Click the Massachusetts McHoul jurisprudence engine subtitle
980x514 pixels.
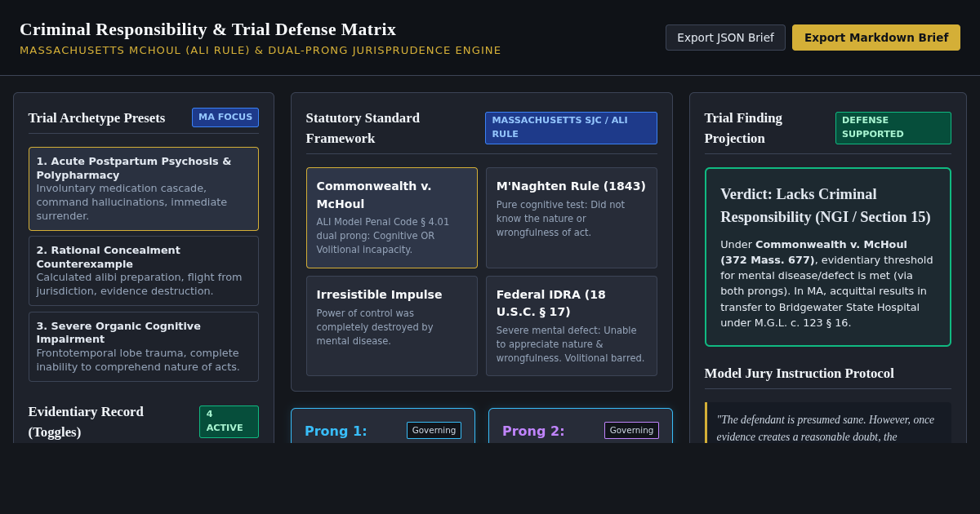pyautogui.click(x=261, y=51)
